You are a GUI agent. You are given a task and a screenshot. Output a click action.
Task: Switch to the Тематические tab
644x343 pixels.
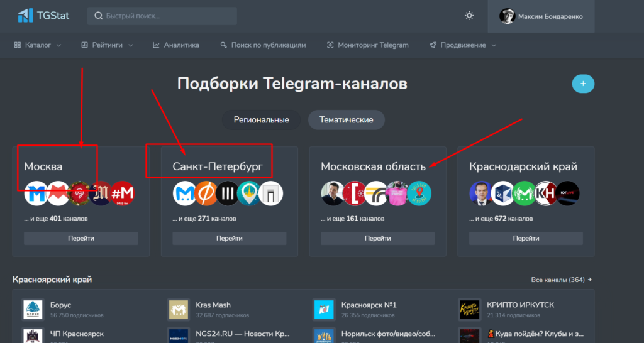click(x=346, y=119)
